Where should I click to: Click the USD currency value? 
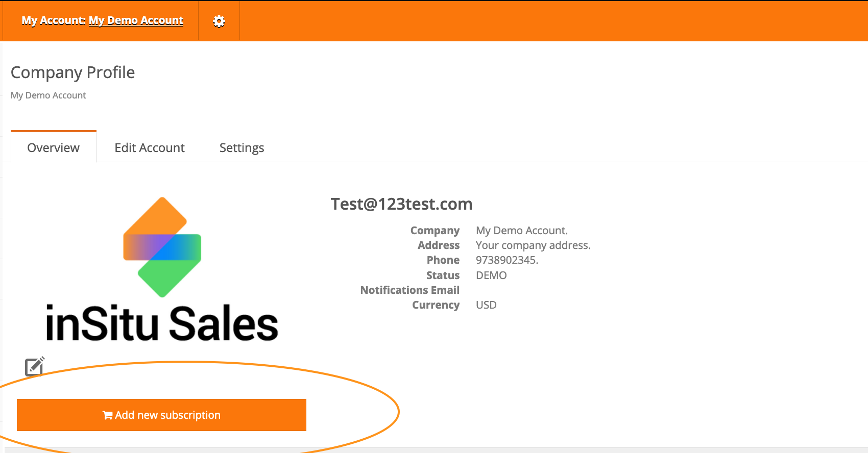[486, 305]
